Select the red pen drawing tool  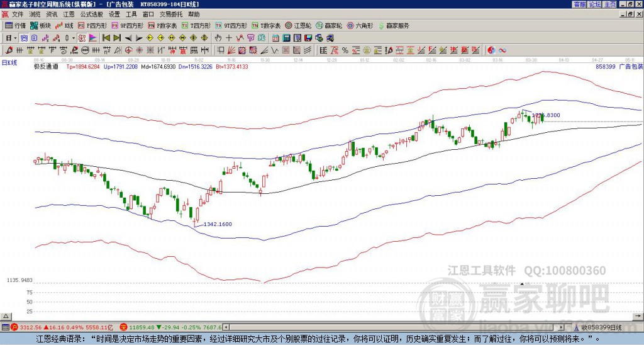(x=9, y=50)
